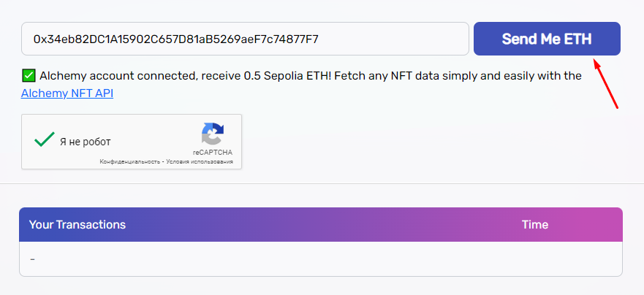Screen dimensions: 644x295
Task: Click the empty transaction row dash
Action: point(32,259)
